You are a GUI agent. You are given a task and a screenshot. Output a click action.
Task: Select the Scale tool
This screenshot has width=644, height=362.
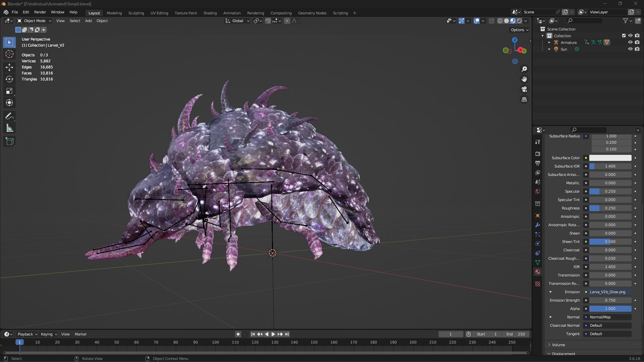(9, 91)
